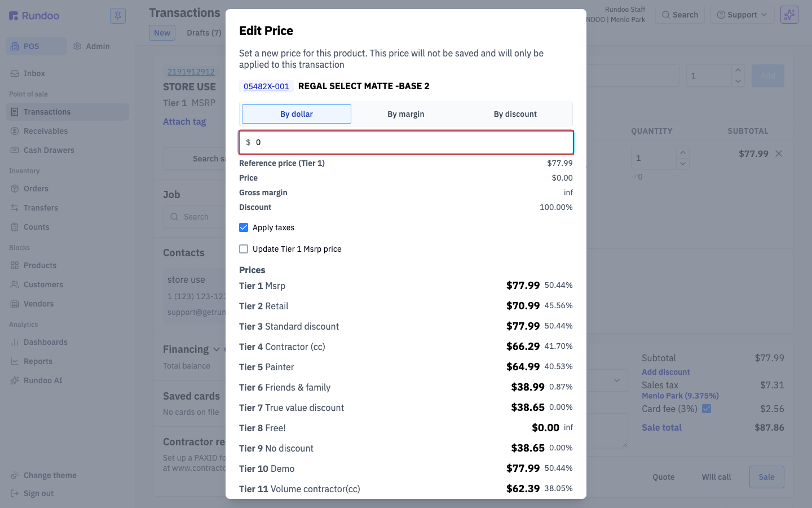Click the Add button

767,76
